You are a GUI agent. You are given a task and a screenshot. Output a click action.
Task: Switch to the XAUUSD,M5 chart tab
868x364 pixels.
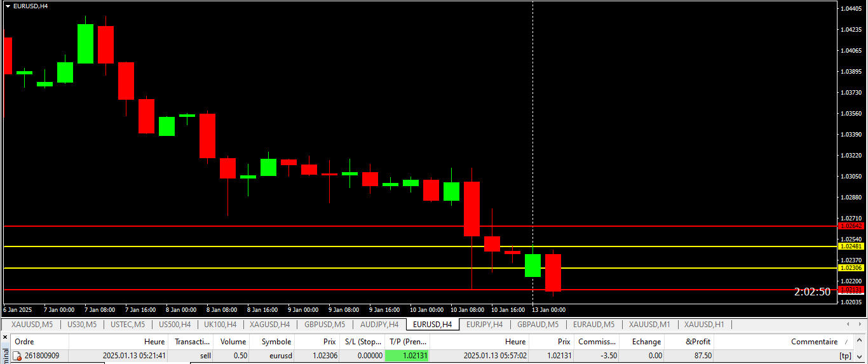[x=32, y=325]
